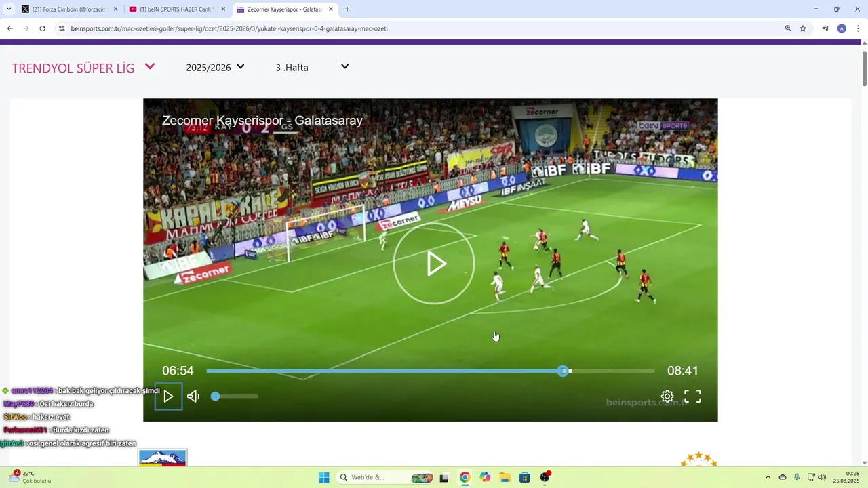View site information icon in address bar
The height and width of the screenshot is (488, 868).
(x=62, y=28)
